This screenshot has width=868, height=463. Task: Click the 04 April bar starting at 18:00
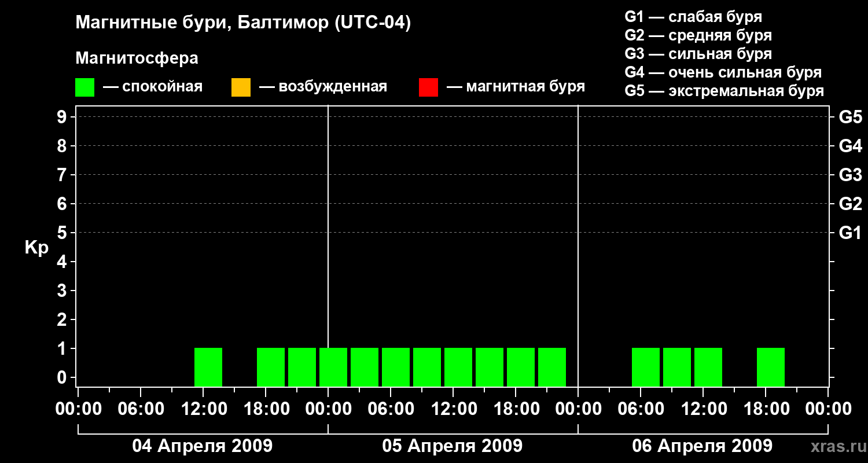pos(271,367)
